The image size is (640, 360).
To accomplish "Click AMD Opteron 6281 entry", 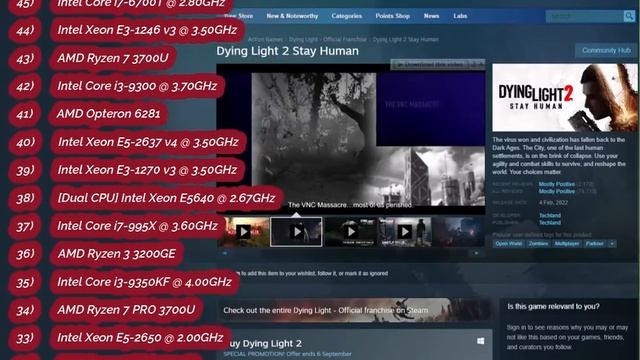I will [x=108, y=114].
